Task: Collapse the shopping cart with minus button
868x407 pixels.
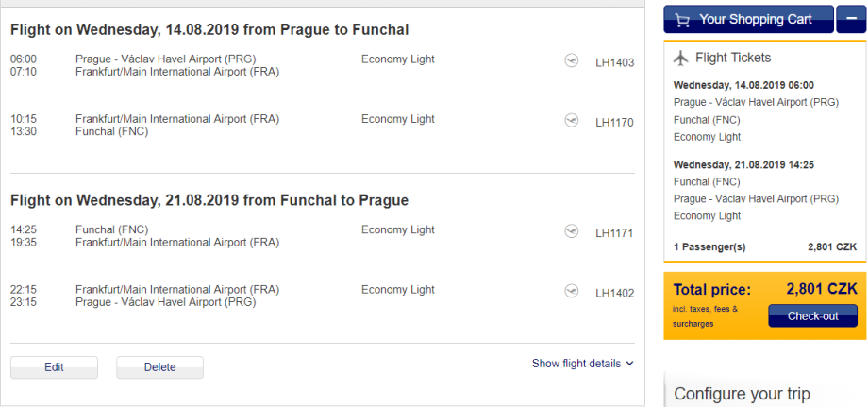Action: point(850,19)
